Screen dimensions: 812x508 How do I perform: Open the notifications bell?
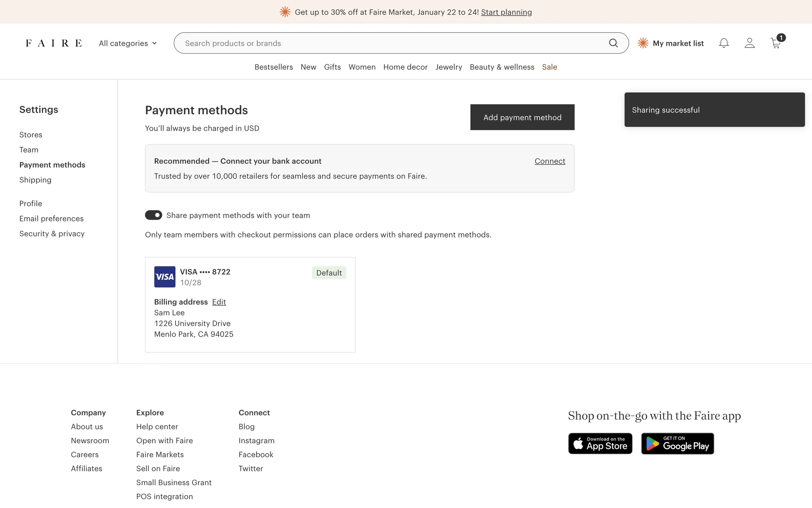point(724,43)
